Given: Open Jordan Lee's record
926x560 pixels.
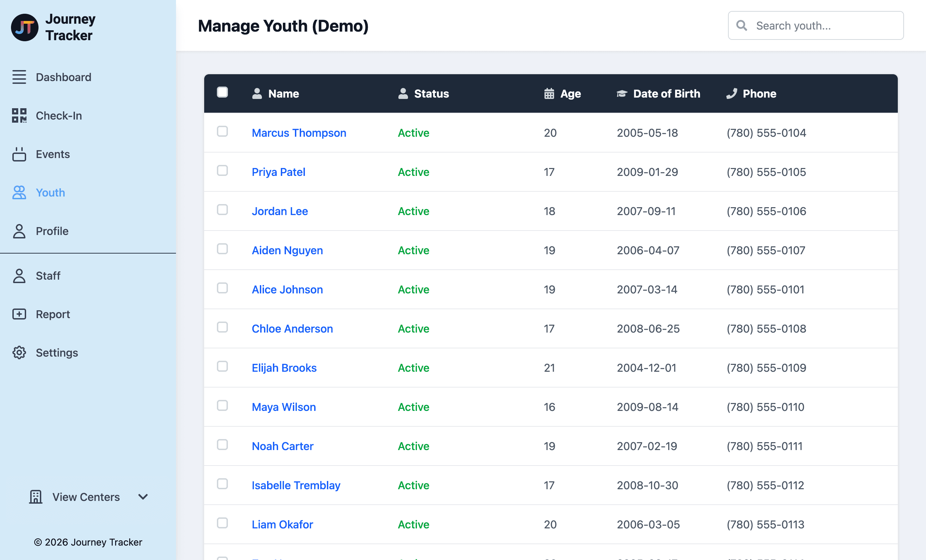Looking at the screenshot, I should tap(279, 211).
